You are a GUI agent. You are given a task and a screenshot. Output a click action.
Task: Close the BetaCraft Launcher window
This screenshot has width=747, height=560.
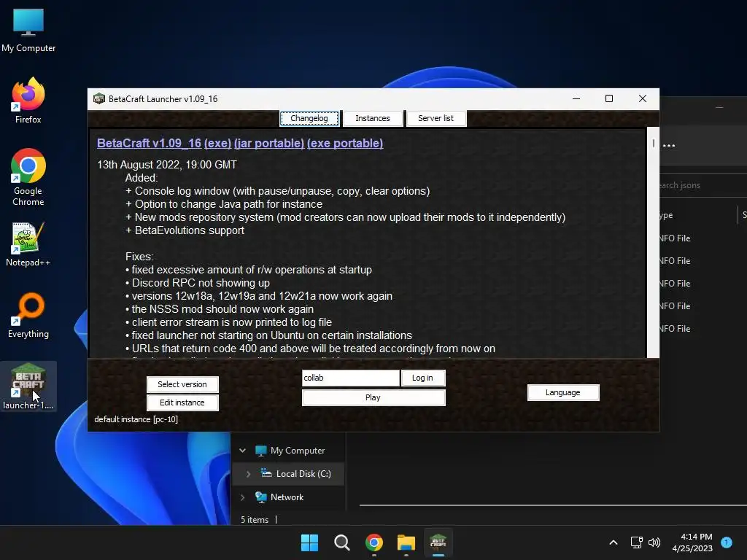(x=643, y=98)
